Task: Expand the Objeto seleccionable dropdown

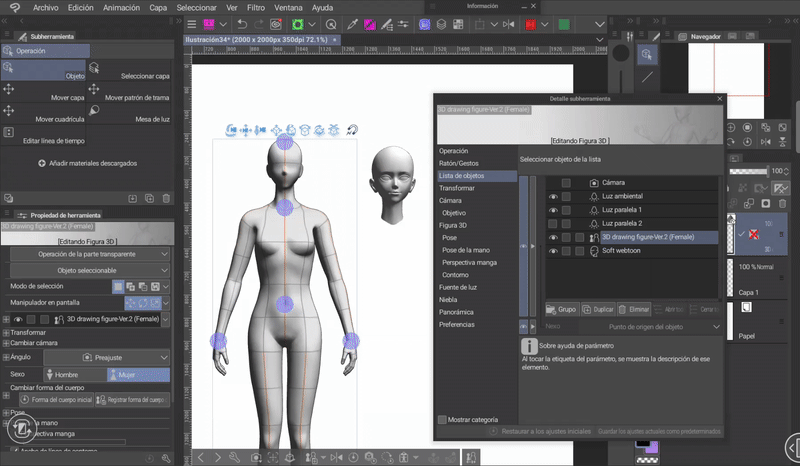Action: tap(90, 271)
